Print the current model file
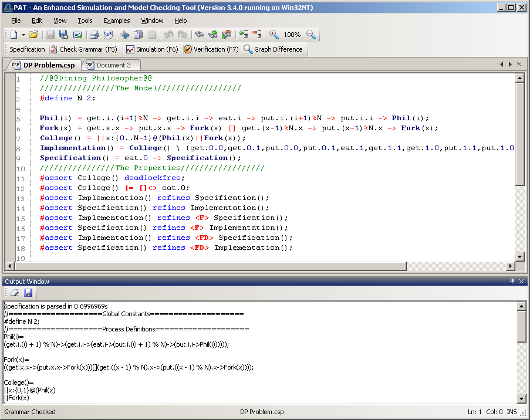 click(93, 34)
